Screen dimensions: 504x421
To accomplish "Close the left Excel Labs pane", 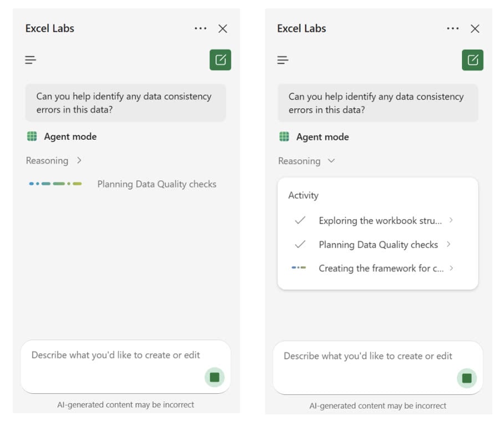I will click(x=223, y=29).
